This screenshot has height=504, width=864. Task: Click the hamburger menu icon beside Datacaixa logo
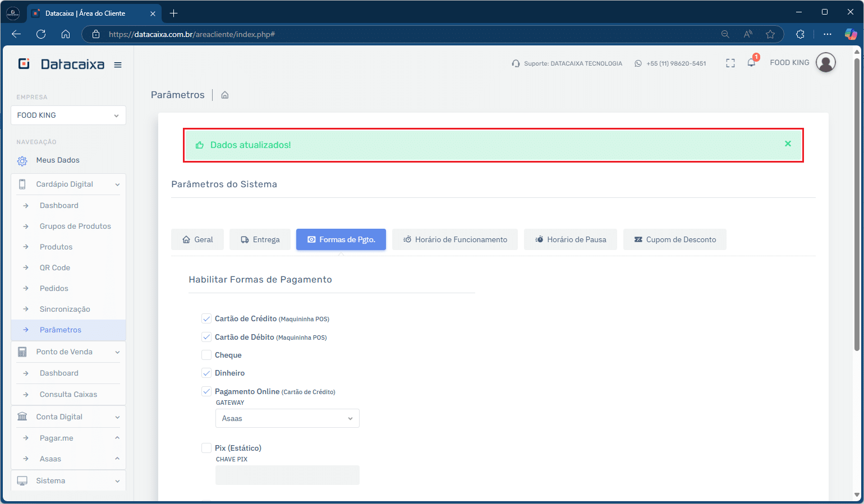point(118,65)
